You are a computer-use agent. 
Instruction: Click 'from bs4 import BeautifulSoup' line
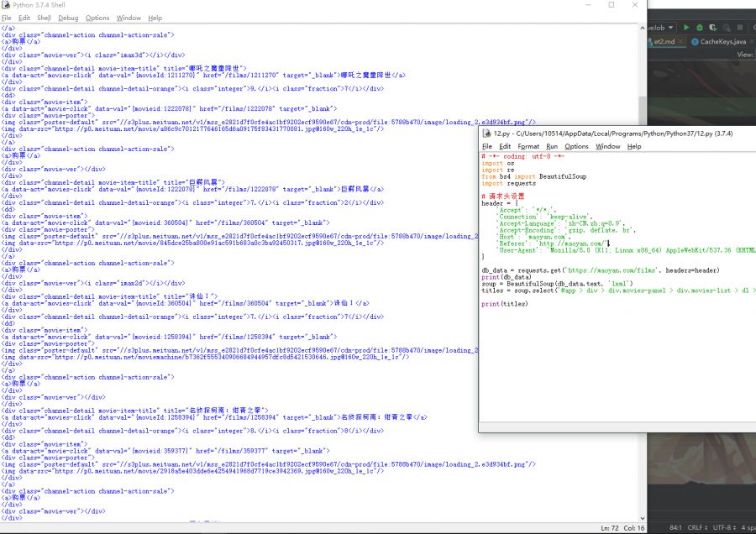tap(533, 176)
